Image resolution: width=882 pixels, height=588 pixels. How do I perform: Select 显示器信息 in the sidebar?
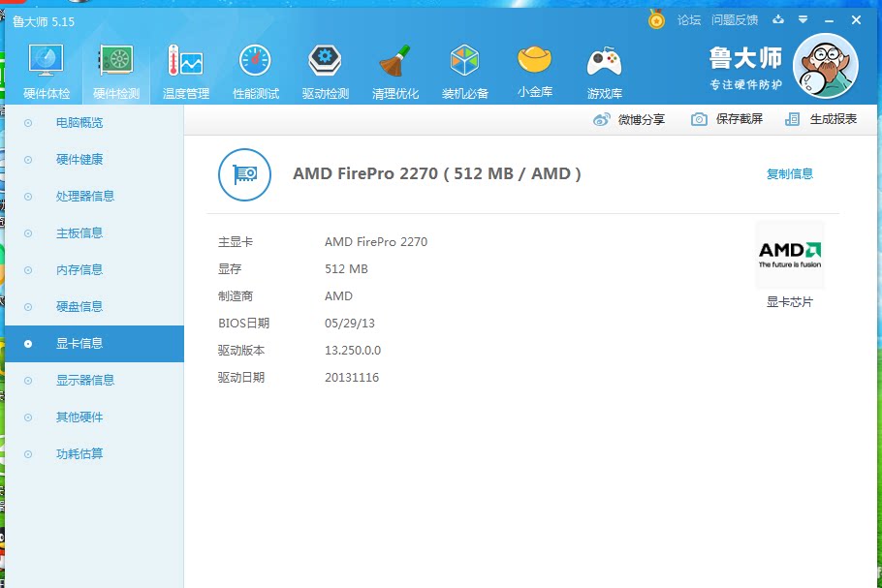click(94, 381)
